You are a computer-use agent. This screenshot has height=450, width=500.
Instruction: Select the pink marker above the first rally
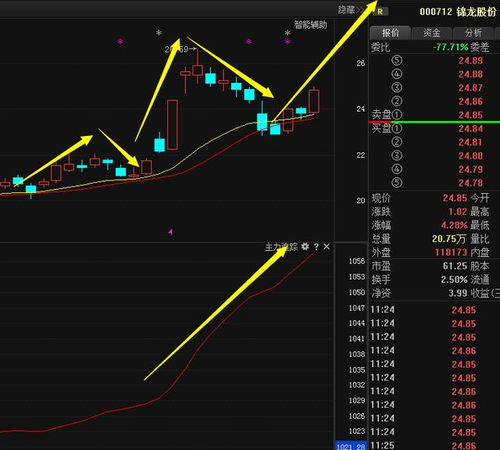[x=120, y=42]
